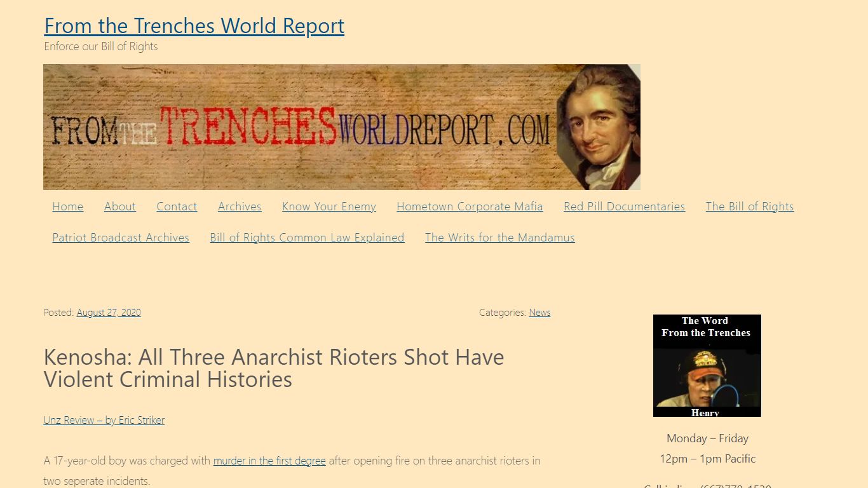This screenshot has height=488, width=868.
Task: Open The Bill of Rights page
Action: pos(750,207)
